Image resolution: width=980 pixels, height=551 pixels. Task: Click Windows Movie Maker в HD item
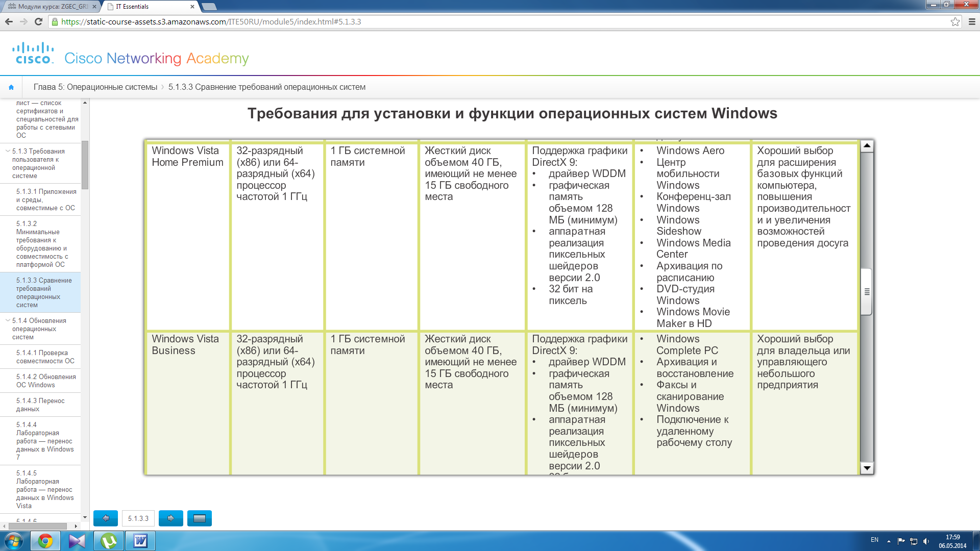pos(693,317)
